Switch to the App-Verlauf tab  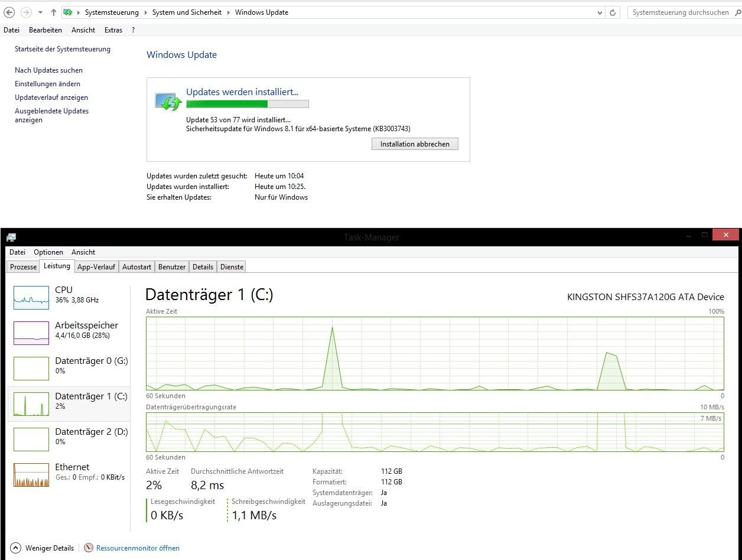click(x=96, y=267)
